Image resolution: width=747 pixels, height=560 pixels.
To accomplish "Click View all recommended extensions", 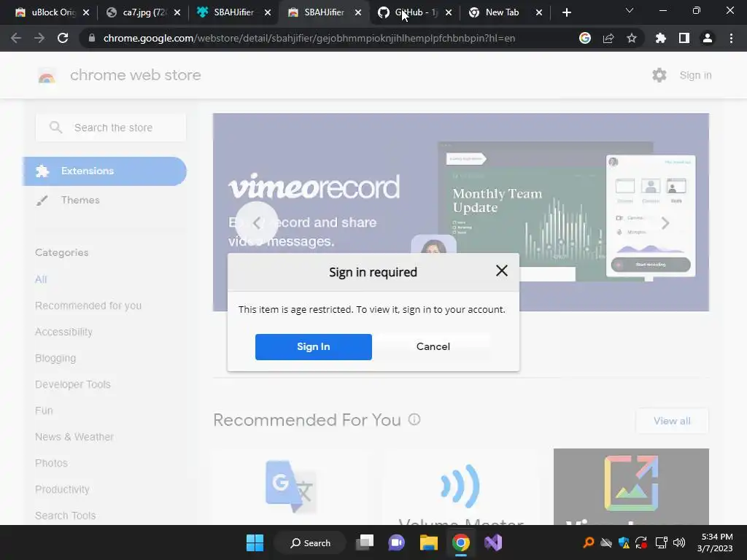I will click(672, 421).
